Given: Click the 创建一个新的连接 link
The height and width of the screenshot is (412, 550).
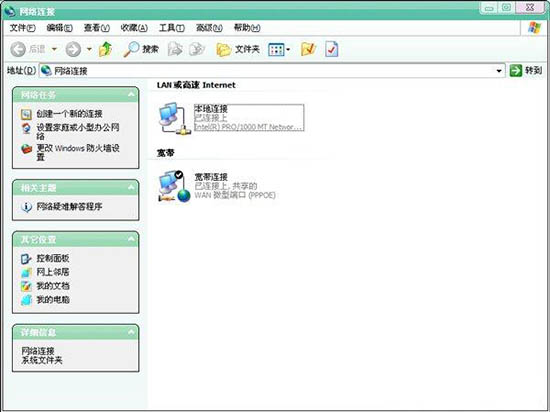Looking at the screenshot, I should click(69, 114).
